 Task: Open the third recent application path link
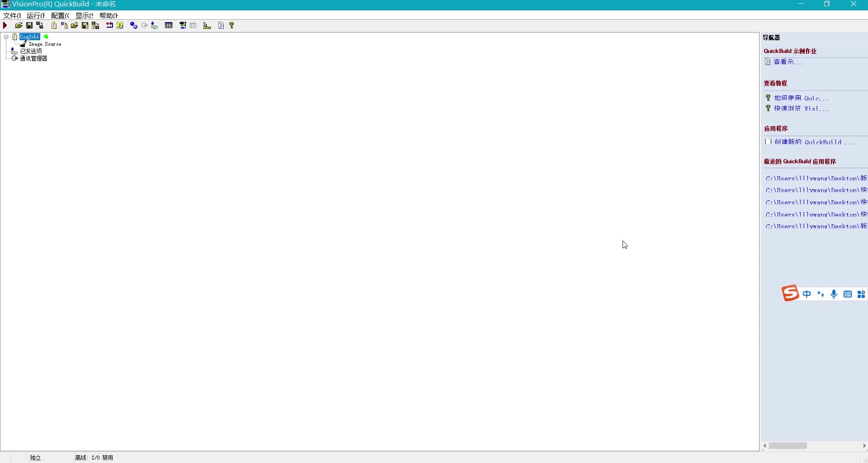tap(816, 203)
